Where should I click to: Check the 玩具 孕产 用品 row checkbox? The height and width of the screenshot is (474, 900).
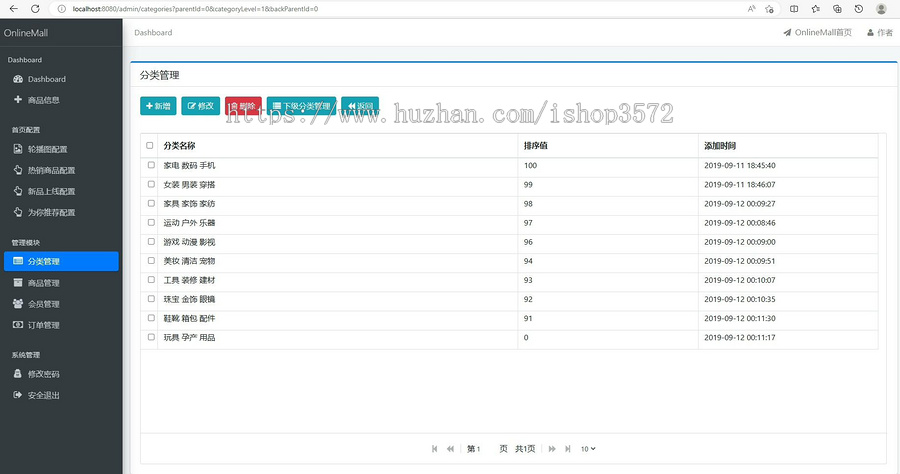point(151,337)
